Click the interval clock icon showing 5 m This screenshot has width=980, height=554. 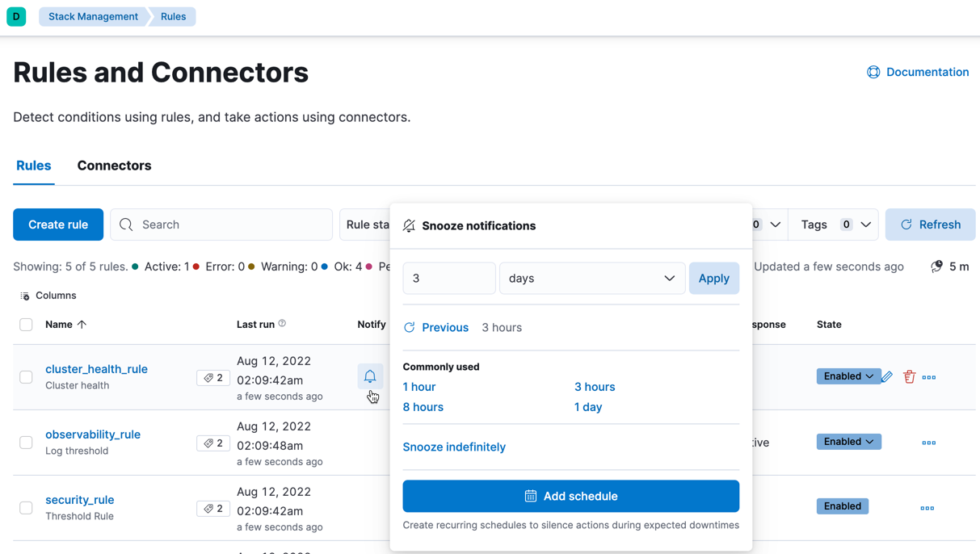click(937, 266)
